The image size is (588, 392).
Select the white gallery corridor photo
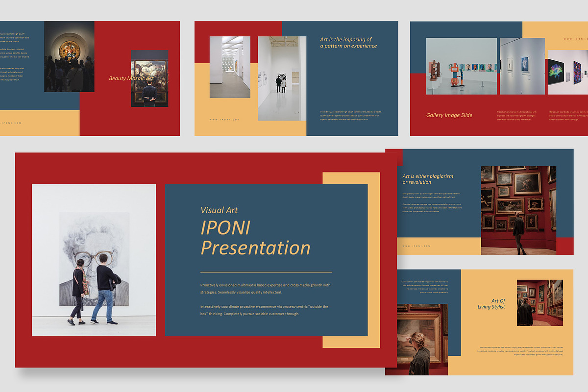230,67
